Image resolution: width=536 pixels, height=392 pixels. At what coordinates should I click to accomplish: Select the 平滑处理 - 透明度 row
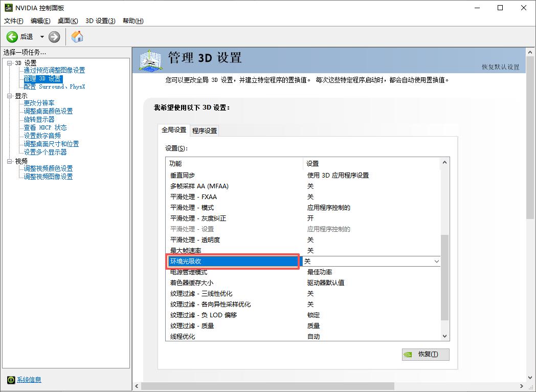303,240
